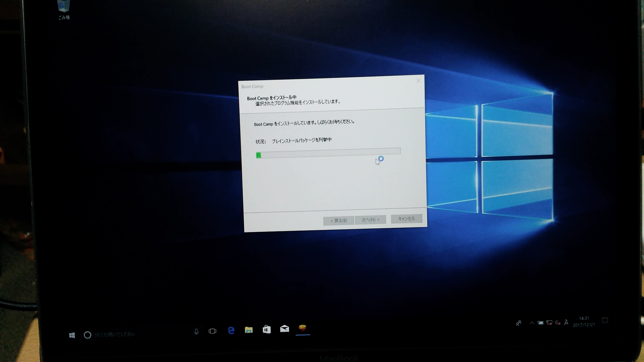Click the network status tray icon
Image resolution: width=644 pixels, height=362 pixels.
point(549,323)
